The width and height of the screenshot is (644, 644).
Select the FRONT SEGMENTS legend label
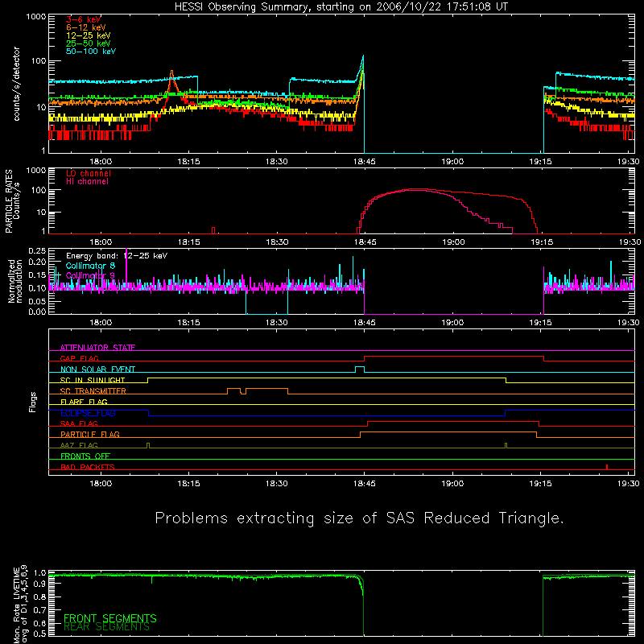(110, 618)
